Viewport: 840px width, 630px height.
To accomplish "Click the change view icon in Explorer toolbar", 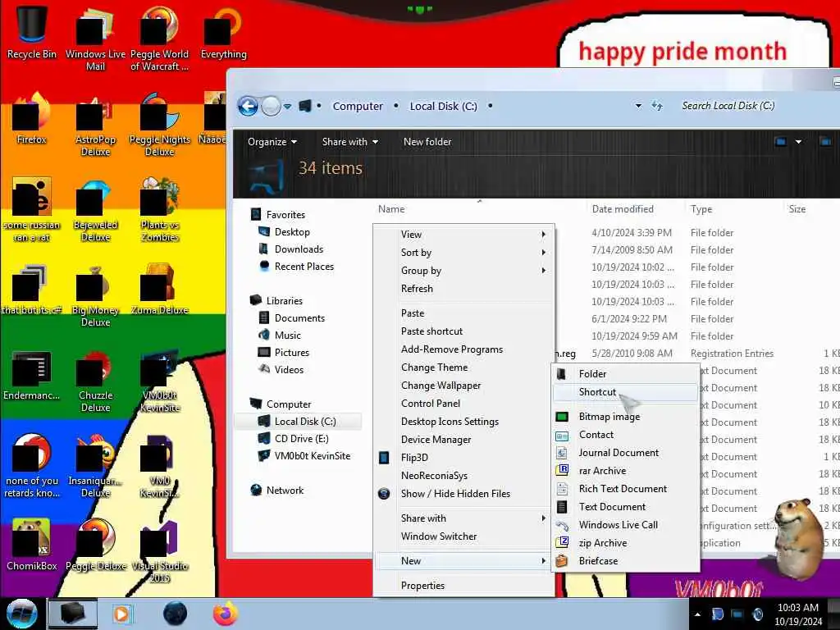I will (x=781, y=142).
